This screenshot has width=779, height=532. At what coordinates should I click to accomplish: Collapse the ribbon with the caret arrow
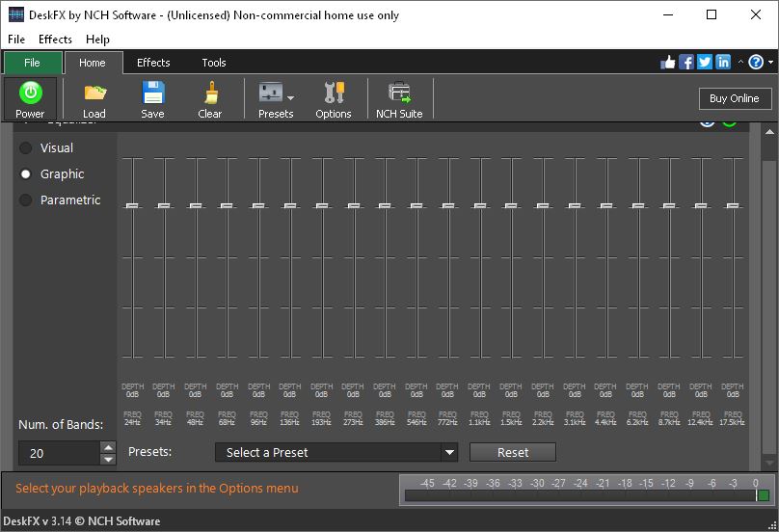740,62
